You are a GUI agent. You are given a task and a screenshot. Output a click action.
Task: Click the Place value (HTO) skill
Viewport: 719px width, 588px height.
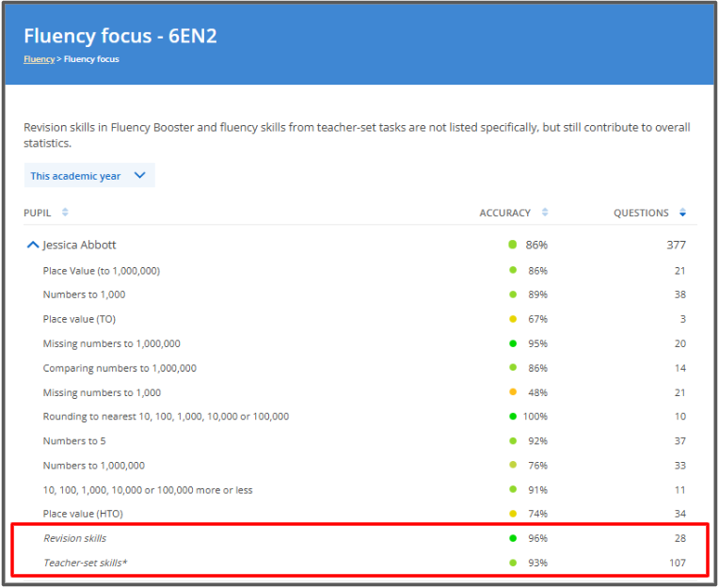[x=83, y=515]
